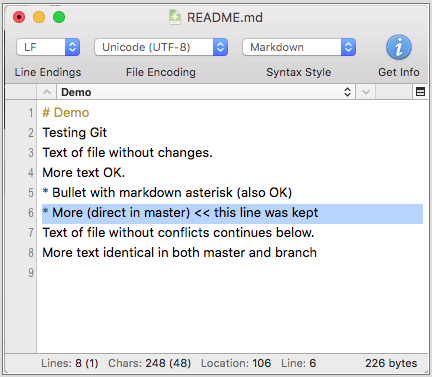Expand the Demo outline navigation menu
The width and height of the screenshot is (432, 377).
(x=206, y=92)
